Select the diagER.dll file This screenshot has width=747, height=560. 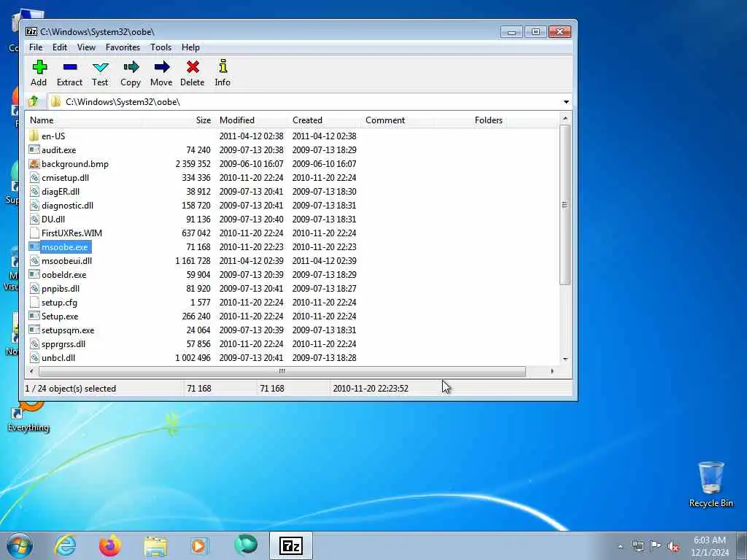click(61, 192)
